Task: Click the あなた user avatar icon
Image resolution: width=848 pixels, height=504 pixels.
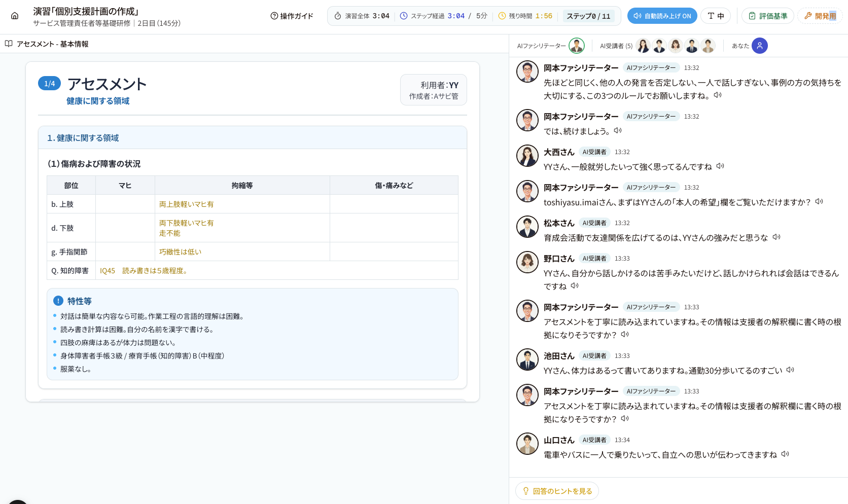Action: pos(759,46)
